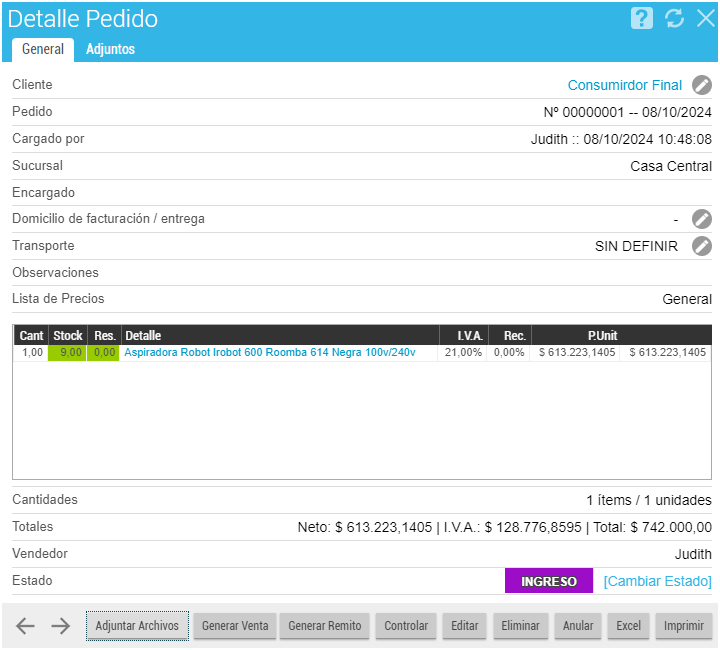This screenshot has width=720, height=650.
Task: Click the Generar Venta button
Action: [235, 626]
